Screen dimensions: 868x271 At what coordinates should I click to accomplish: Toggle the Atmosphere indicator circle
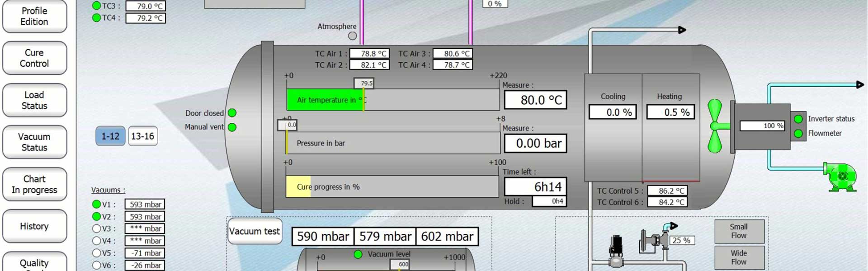(353, 36)
